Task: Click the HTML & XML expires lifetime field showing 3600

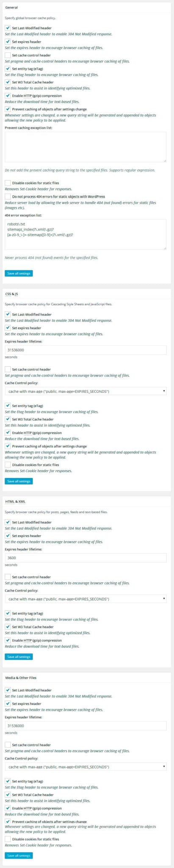Action: pyautogui.click(x=86, y=558)
